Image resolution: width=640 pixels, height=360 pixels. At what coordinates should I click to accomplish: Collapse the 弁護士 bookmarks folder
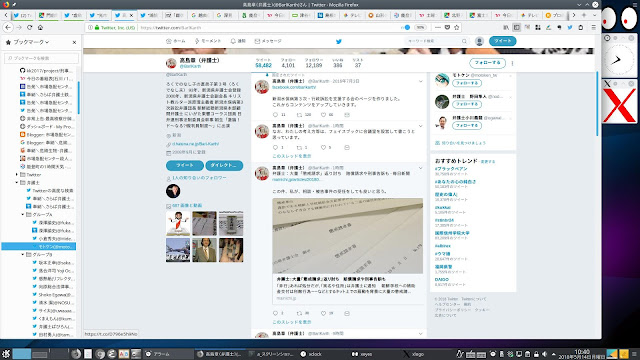[x=17, y=182]
